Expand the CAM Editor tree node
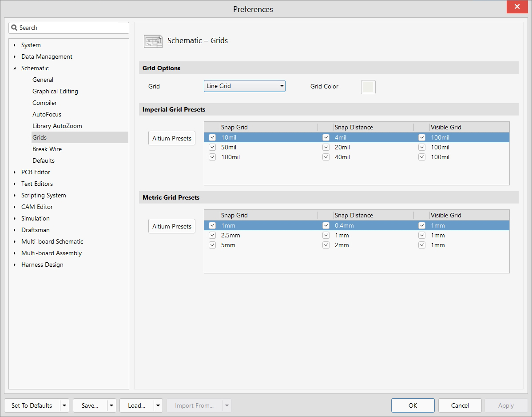Viewport: 532px width, 417px height. point(15,207)
